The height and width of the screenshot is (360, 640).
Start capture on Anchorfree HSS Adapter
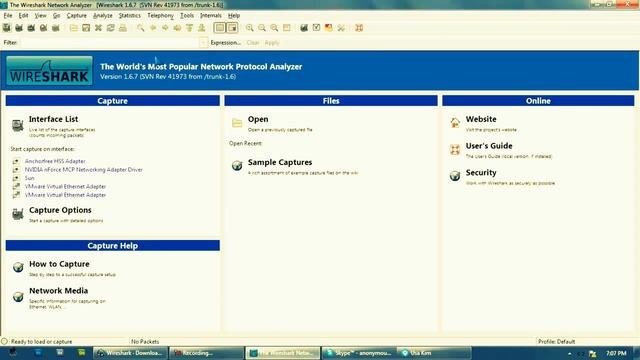pyautogui.click(x=55, y=161)
